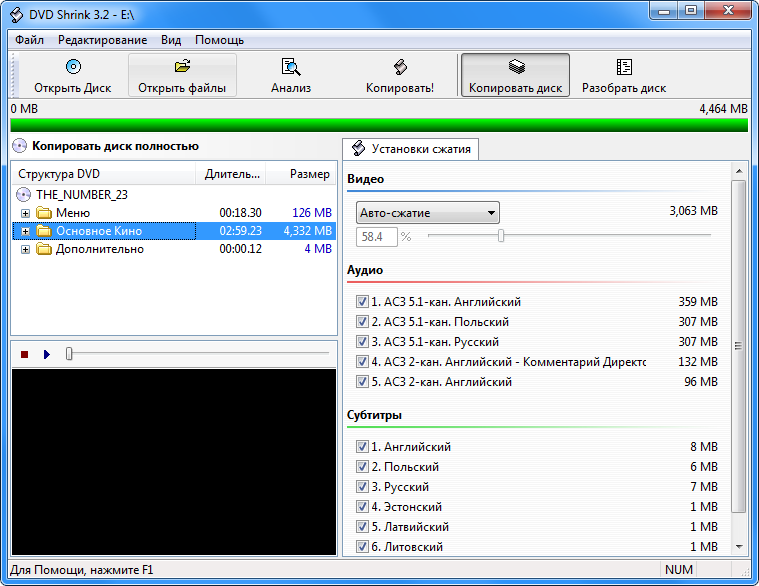The height and width of the screenshot is (586, 759).
Task: Click the NUM status bar indicator
Action: (679, 570)
